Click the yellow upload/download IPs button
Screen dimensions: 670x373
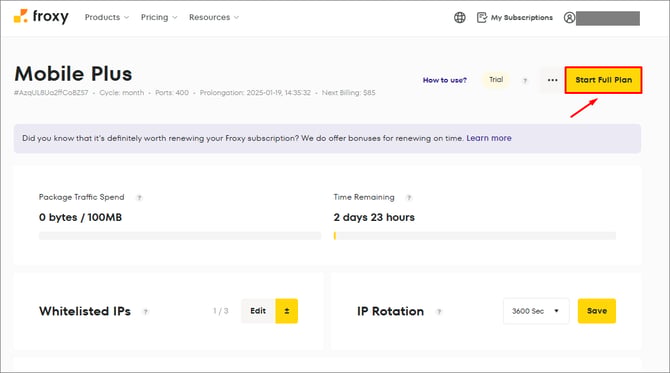point(287,311)
